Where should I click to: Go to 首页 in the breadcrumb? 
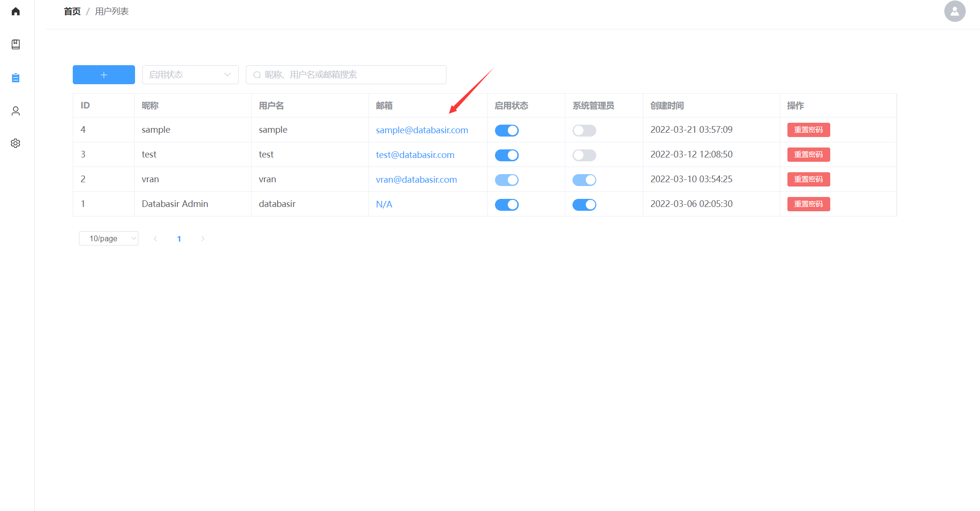tap(72, 11)
